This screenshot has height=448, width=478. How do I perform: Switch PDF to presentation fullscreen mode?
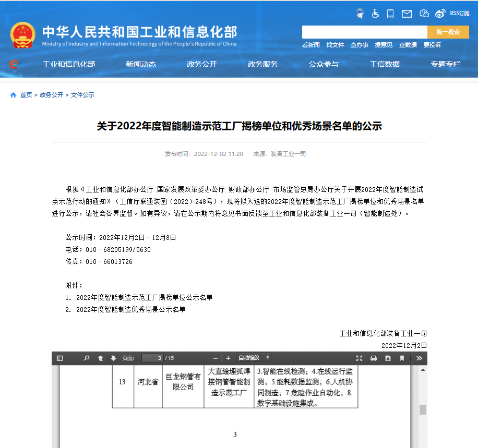359,358
